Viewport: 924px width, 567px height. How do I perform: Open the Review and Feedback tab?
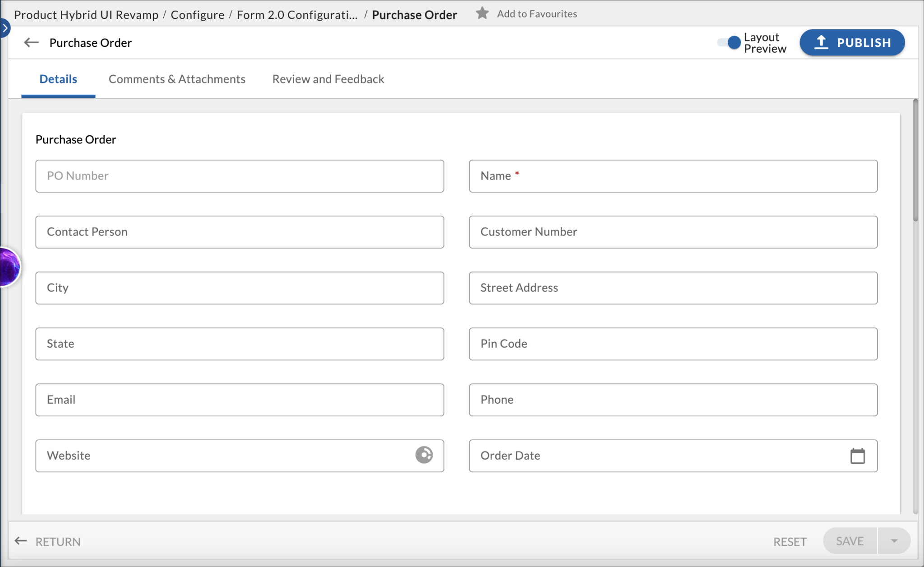[x=328, y=79]
